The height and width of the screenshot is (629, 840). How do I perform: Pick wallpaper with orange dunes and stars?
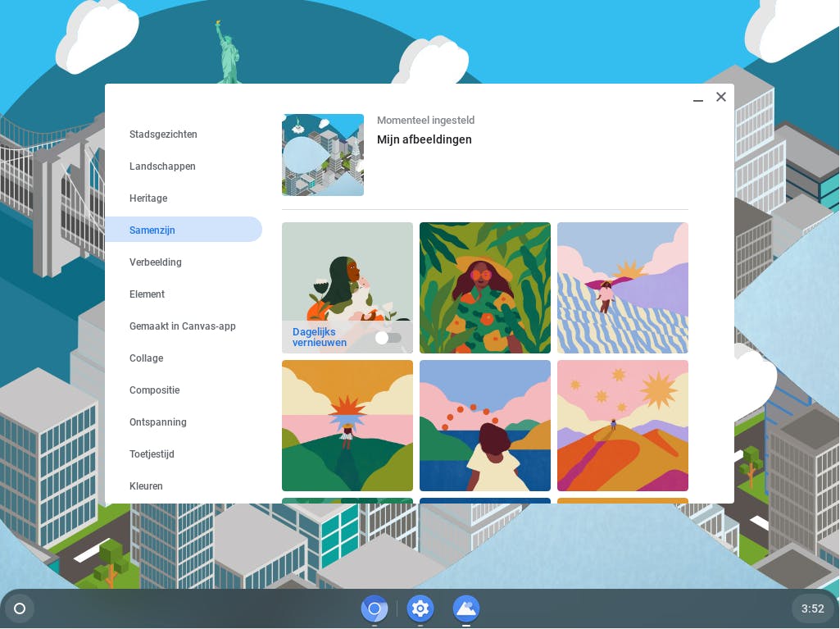623,426
